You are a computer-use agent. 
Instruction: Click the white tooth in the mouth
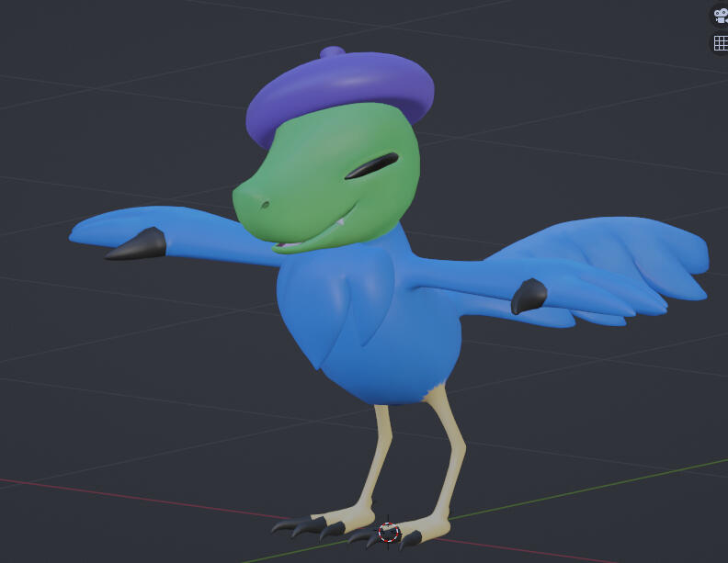(x=340, y=223)
